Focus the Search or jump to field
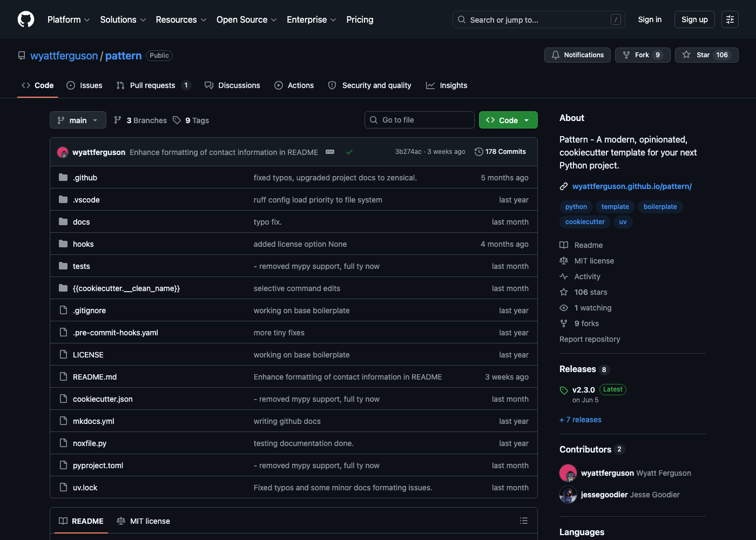 point(539,19)
